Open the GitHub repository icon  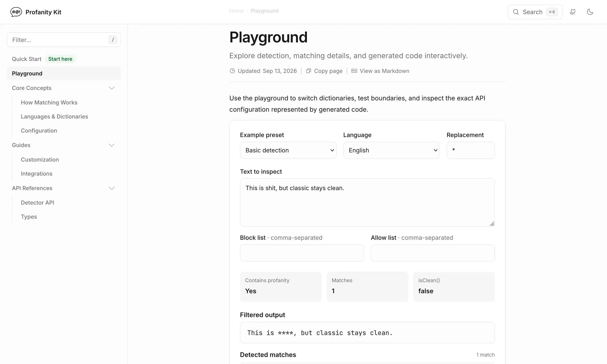coord(573,12)
